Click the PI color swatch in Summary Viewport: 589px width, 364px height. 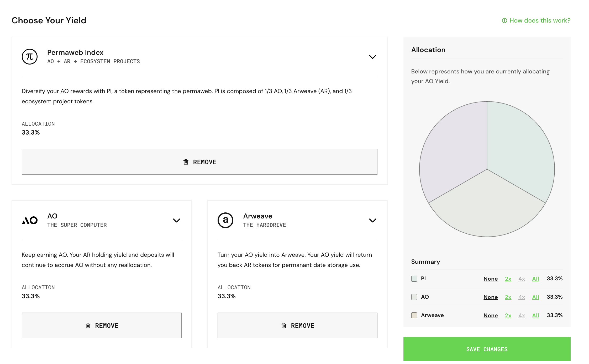(414, 279)
